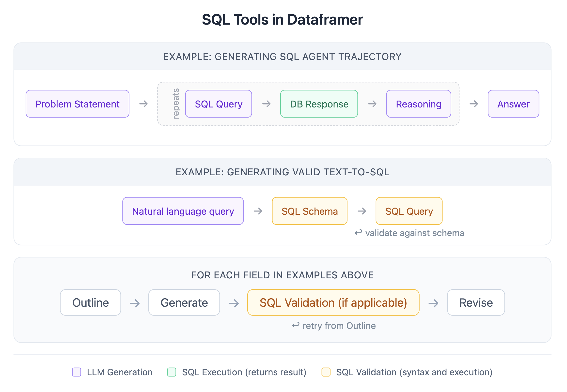Toggle the SQL Execution legend checkbox
Viewport: 567px width, 392px height.
click(x=171, y=372)
